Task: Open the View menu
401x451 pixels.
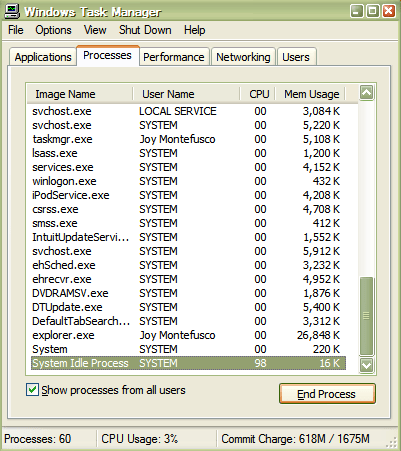Action: 95,30
